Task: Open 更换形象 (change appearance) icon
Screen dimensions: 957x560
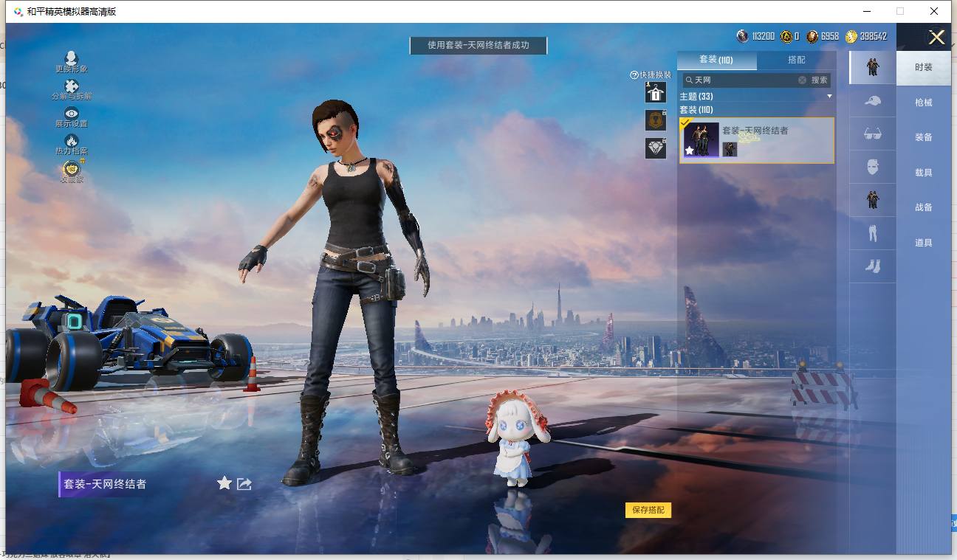Action: [72, 58]
